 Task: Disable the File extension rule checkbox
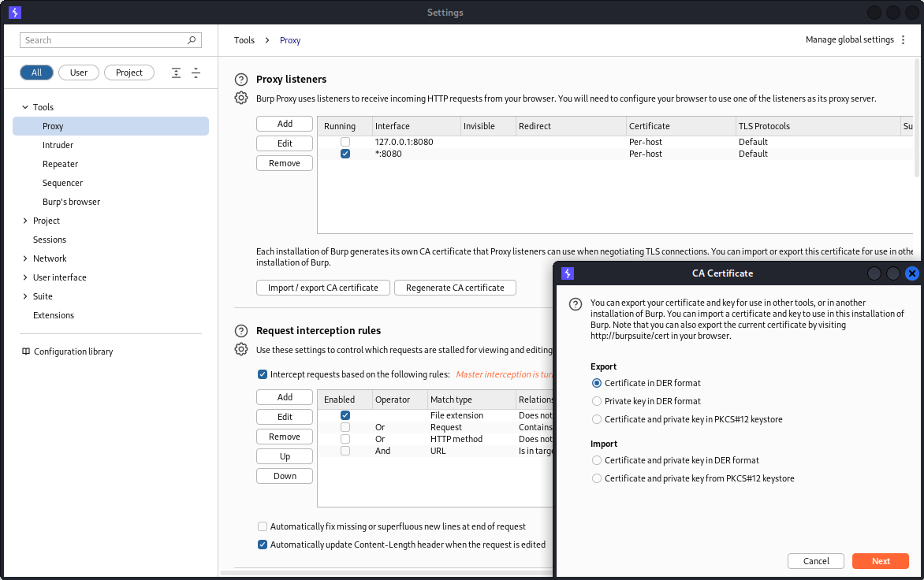(345, 416)
